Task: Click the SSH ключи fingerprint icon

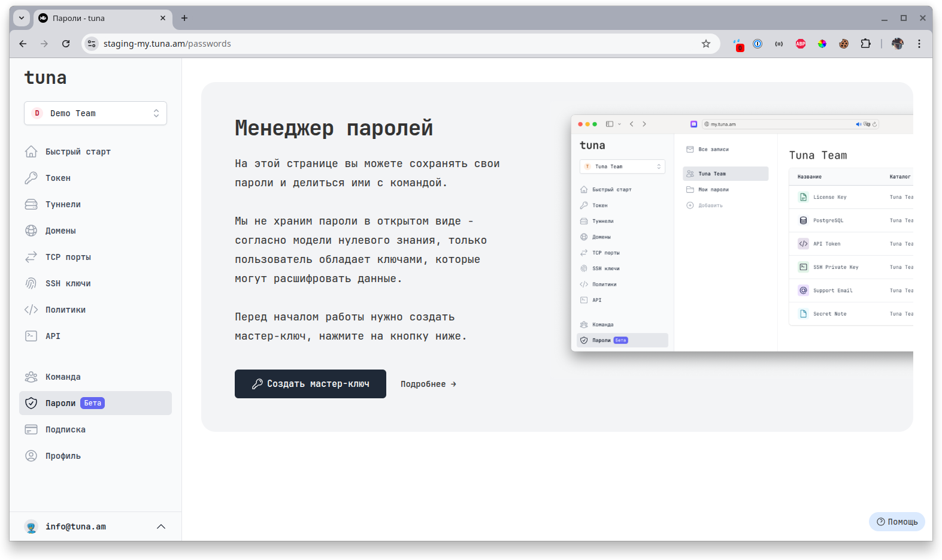Action: click(x=31, y=283)
